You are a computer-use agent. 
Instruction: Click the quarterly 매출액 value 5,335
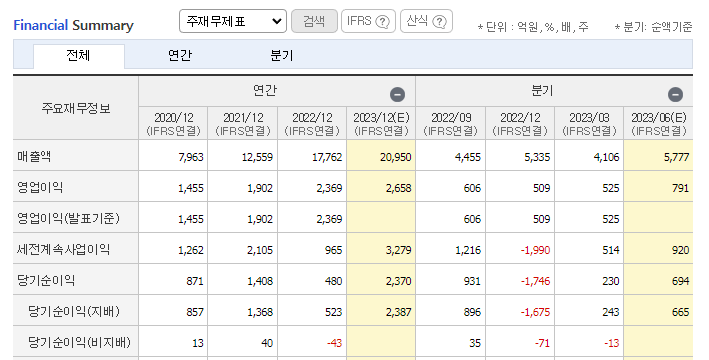[537, 157]
